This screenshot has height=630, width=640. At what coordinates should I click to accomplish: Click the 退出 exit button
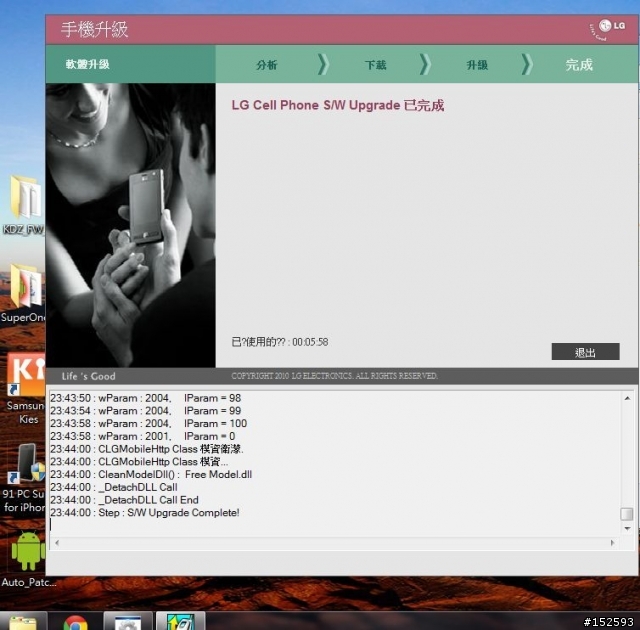[x=585, y=352]
